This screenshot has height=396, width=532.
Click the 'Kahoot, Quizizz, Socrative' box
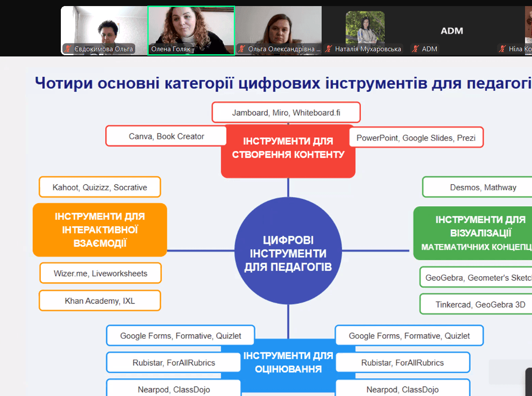coord(100,188)
